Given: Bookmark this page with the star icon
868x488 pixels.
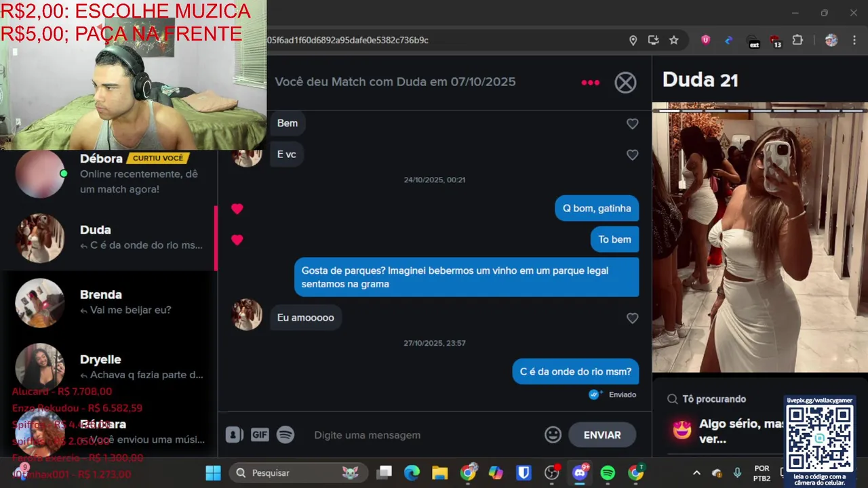Looking at the screenshot, I should [x=673, y=40].
